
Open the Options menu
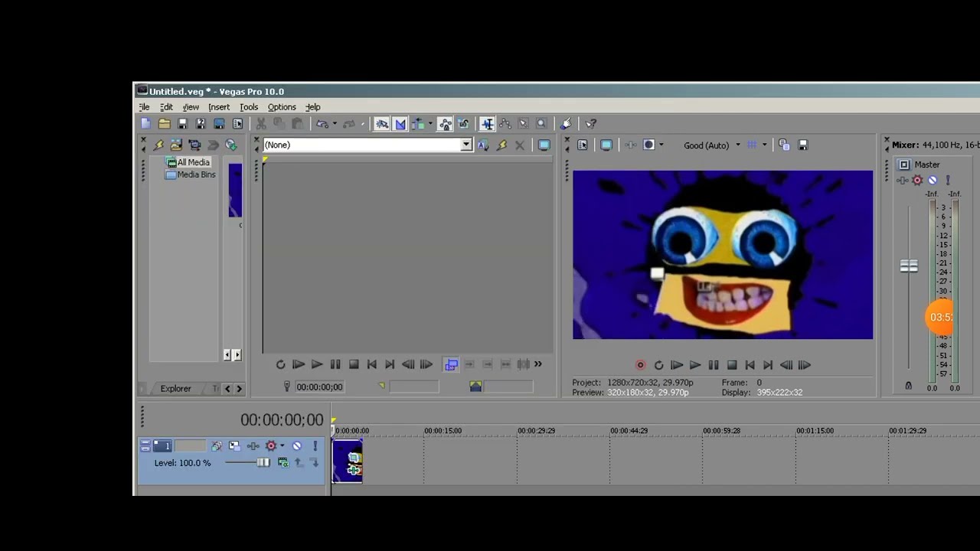[x=282, y=107]
